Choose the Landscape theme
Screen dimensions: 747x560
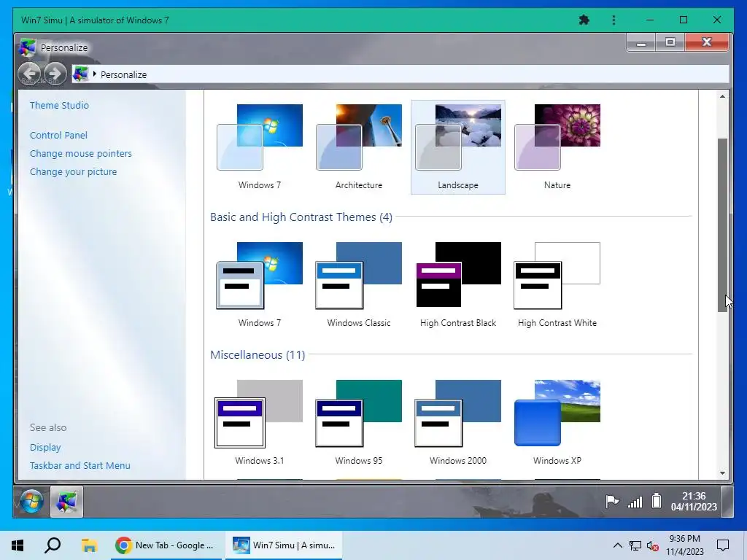pos(458,147)
